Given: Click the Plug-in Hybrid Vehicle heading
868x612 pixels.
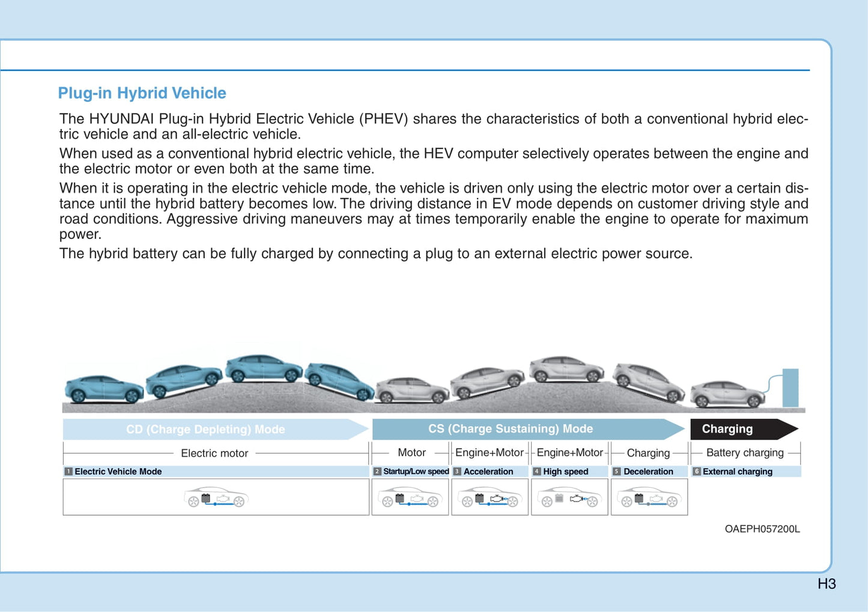Looking at the screenshot, I should click(x=142, y=93).
